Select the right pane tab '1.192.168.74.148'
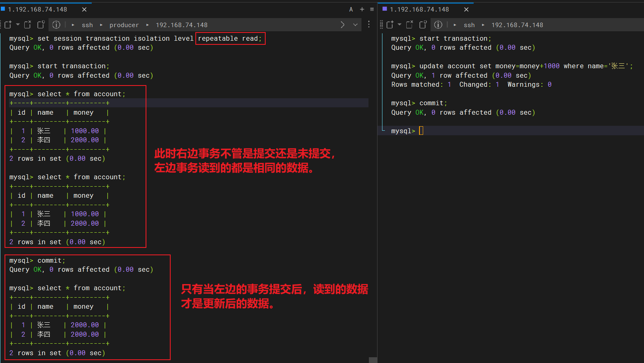 click(x=419, y=9)
